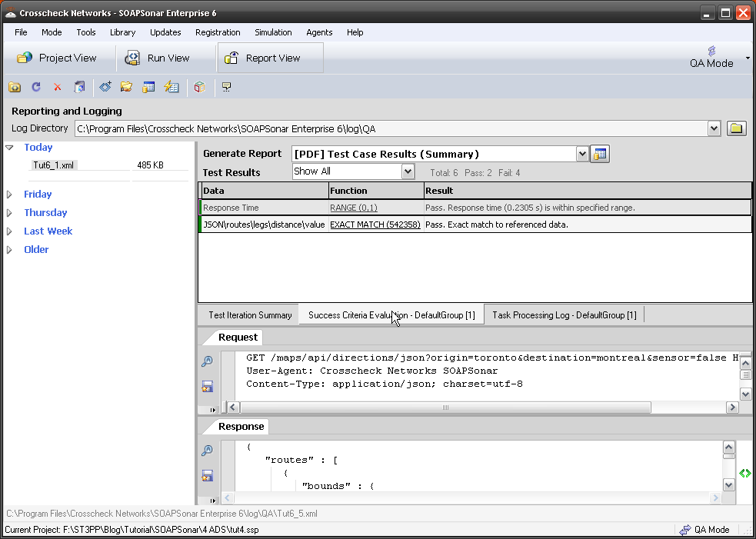Open the Updates menu
This screenshot has height=539, width=756.
point(165,32)
